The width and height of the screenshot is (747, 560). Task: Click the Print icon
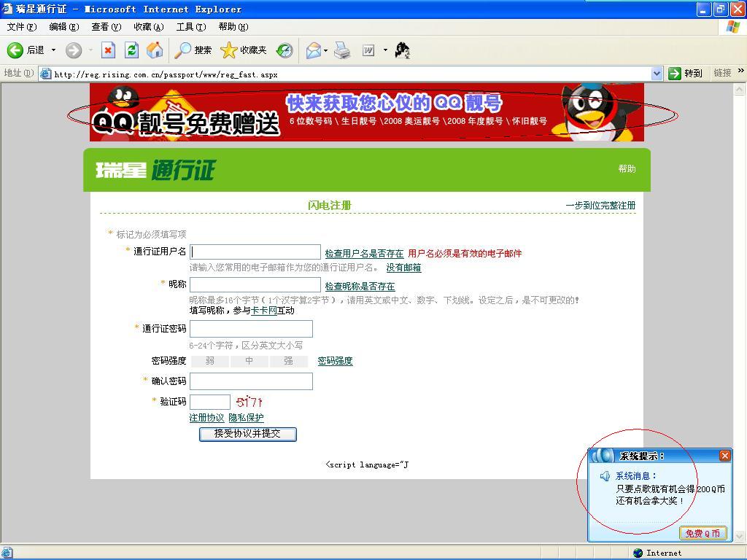click(342, 50)
